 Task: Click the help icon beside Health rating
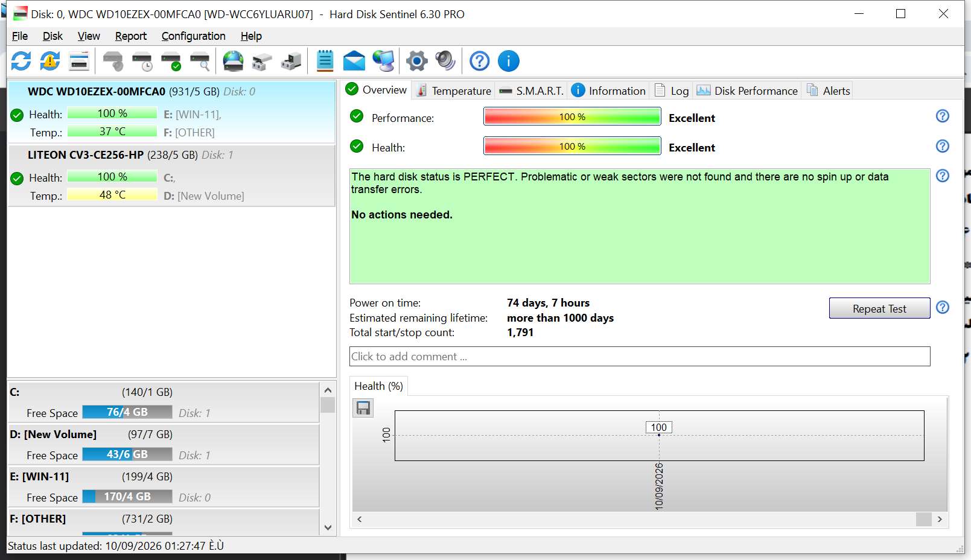942,146
